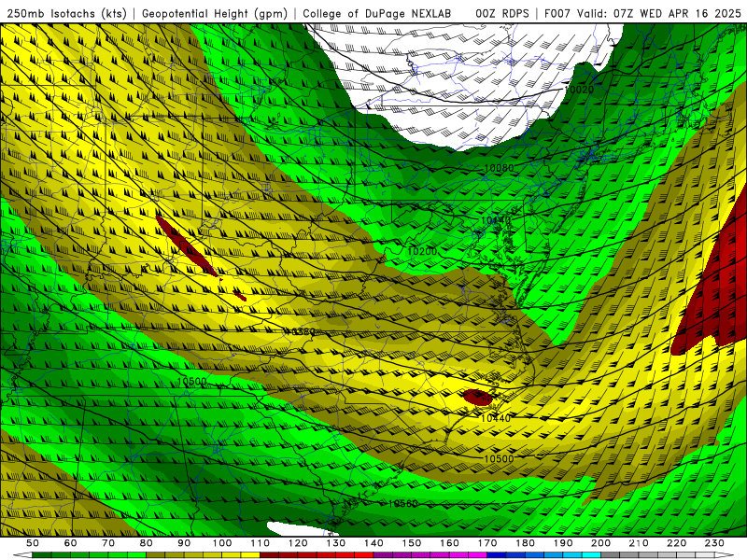Click the 70 kt color bar label

[108, 543]
